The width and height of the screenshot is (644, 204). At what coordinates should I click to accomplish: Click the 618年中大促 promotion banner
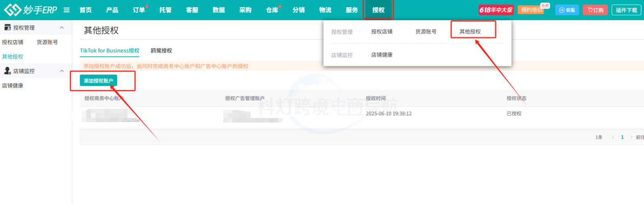[x=496, y=10]
